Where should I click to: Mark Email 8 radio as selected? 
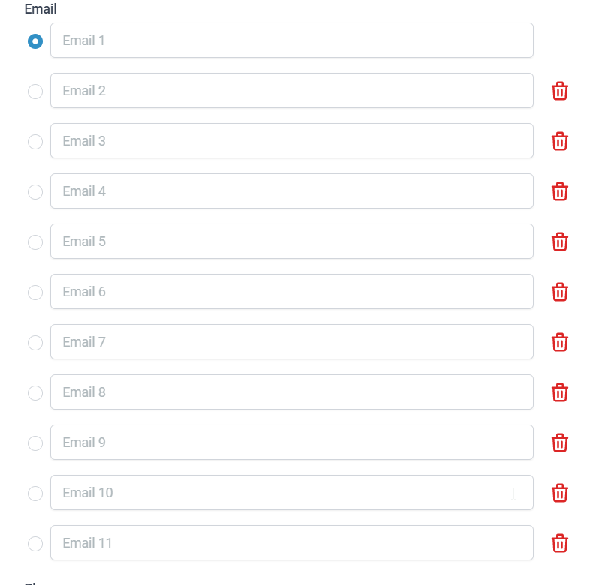(x=35, y=393)
